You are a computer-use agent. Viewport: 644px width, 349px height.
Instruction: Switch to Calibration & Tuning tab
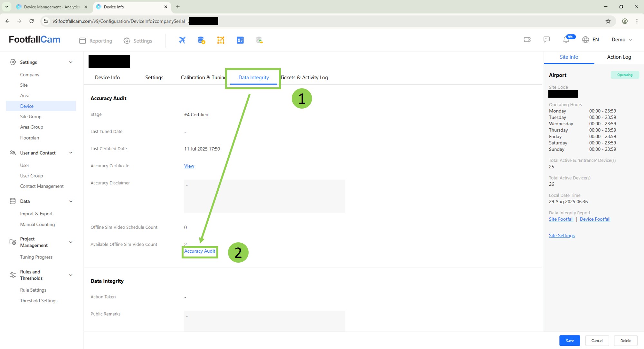pos(203,77)
